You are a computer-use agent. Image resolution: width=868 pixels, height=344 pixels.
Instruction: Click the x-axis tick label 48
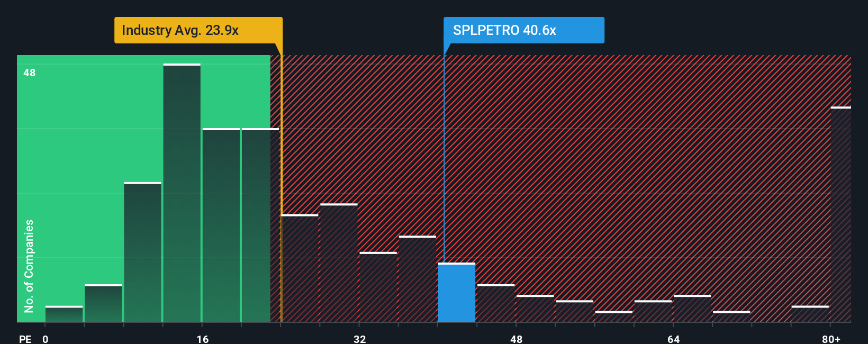517,339
